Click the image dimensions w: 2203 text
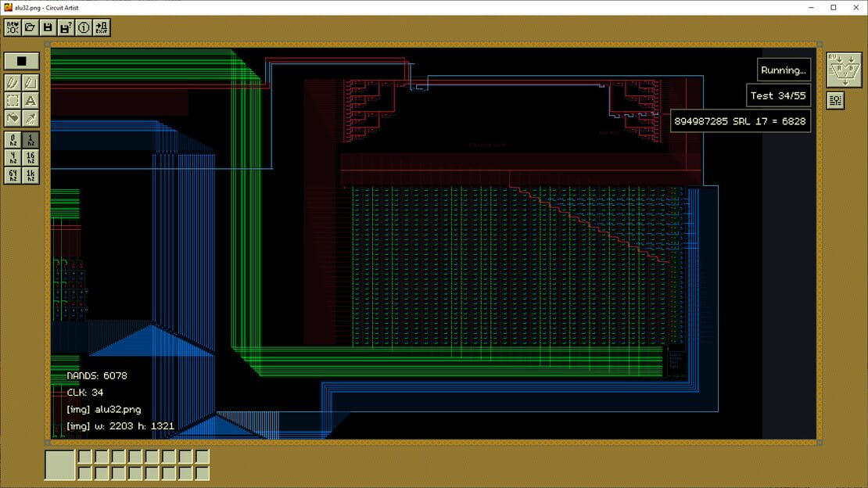Screen dimensions: 868x488 pos(120,426)
